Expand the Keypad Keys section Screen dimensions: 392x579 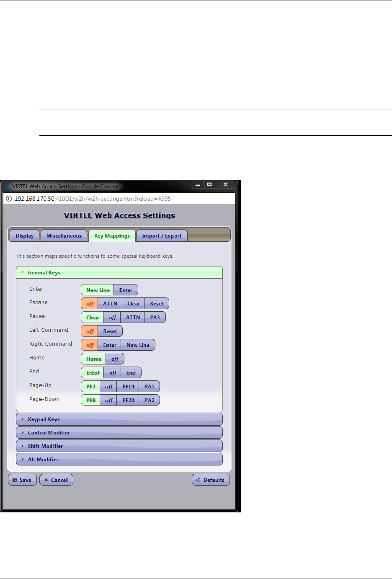119,419
